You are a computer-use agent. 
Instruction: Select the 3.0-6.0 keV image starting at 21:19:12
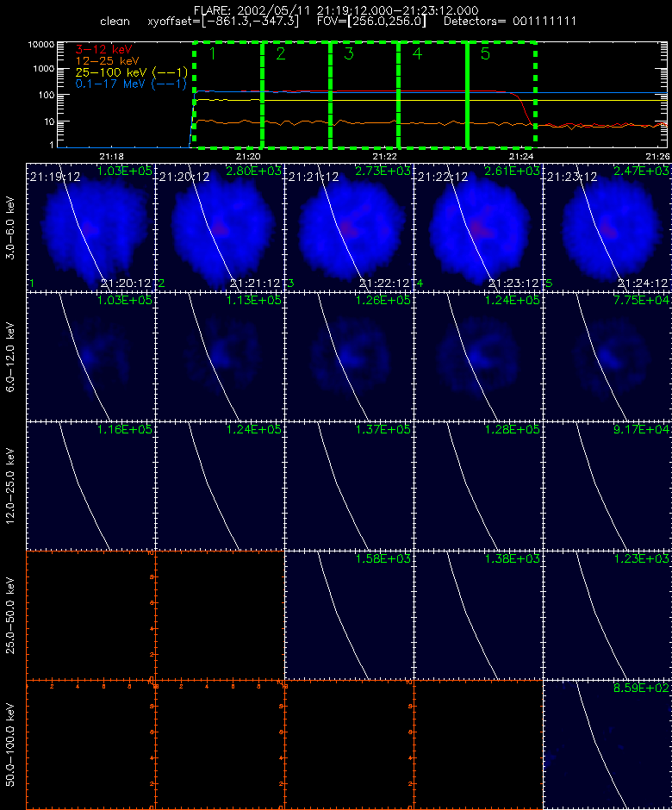(x=91, y=227)
